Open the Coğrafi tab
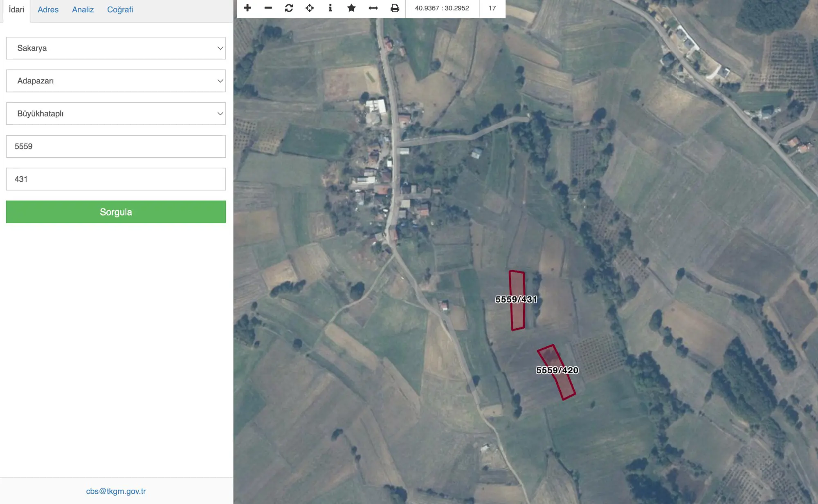Screen dimensions: 818x504 (120, 10)
